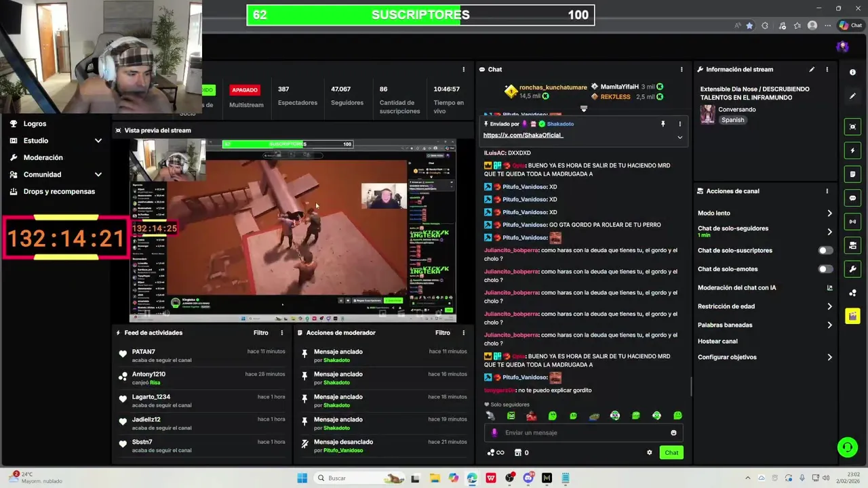Open Moderación del chat con IA link icon
This screenshot has height=488, width=868.
829,287
